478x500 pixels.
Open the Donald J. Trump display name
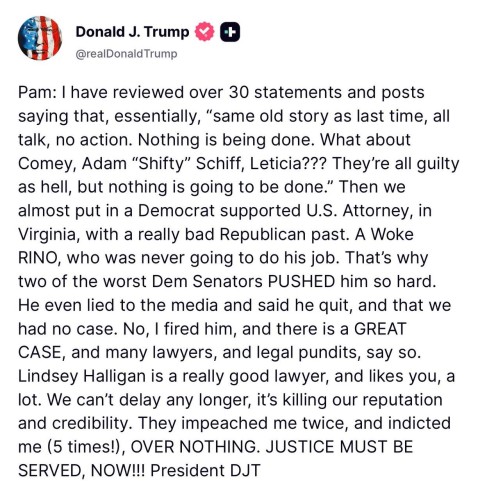(x=132, y=32)
